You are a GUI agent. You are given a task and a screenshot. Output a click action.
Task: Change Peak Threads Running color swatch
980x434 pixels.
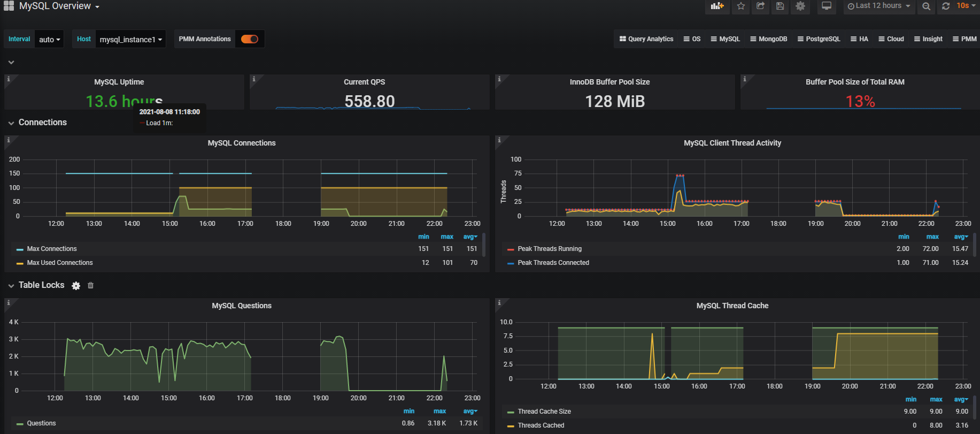point(511,249)
